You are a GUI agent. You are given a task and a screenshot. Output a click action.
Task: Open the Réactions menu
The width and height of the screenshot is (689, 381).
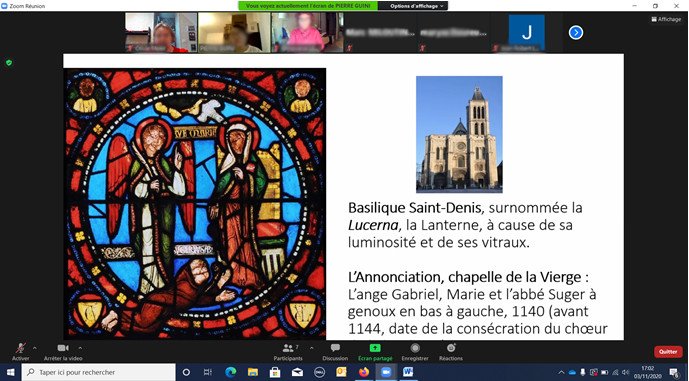click(x=451, y=351)
